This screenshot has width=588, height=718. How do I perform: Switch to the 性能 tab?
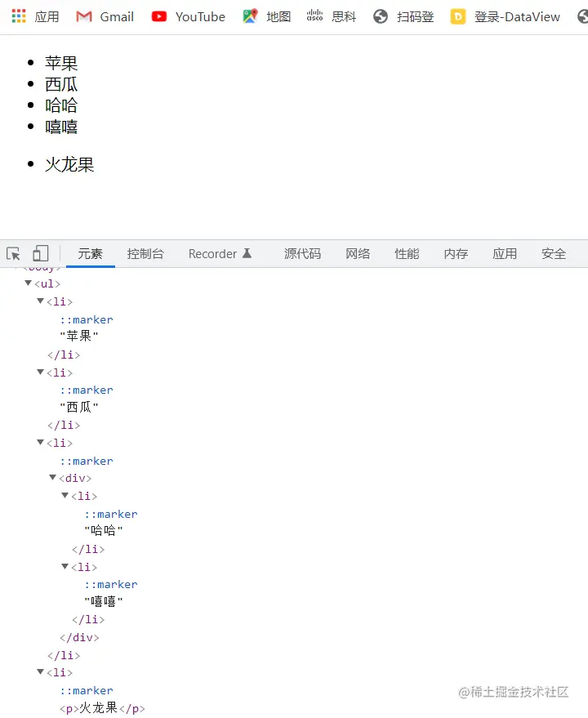407,254
